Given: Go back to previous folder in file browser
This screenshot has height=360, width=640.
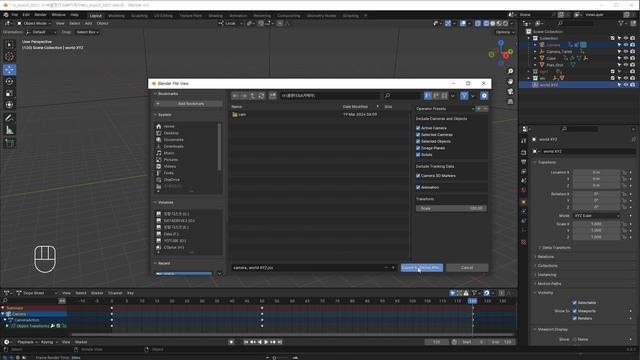Looking at the screenshot, I should [236, 96].
